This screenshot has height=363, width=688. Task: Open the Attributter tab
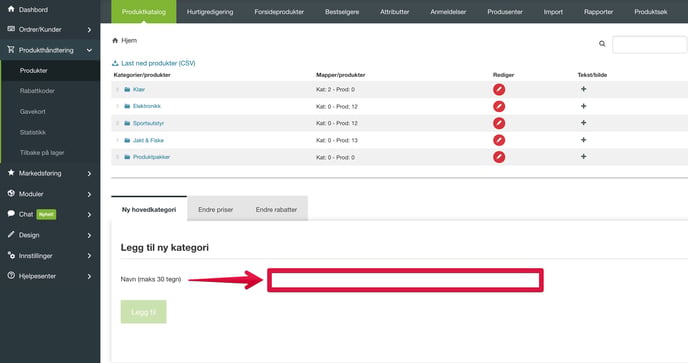394,12
